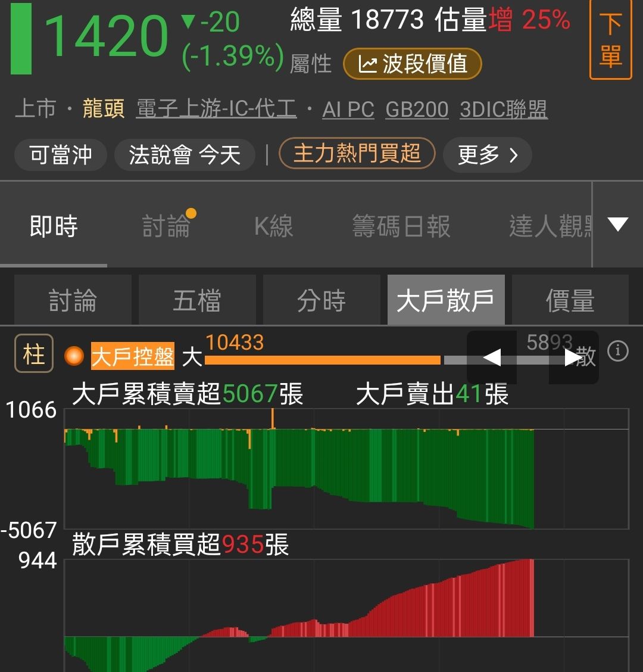643x672 pixels.
Task: Click the info circle icon
Action: point(617,351)
